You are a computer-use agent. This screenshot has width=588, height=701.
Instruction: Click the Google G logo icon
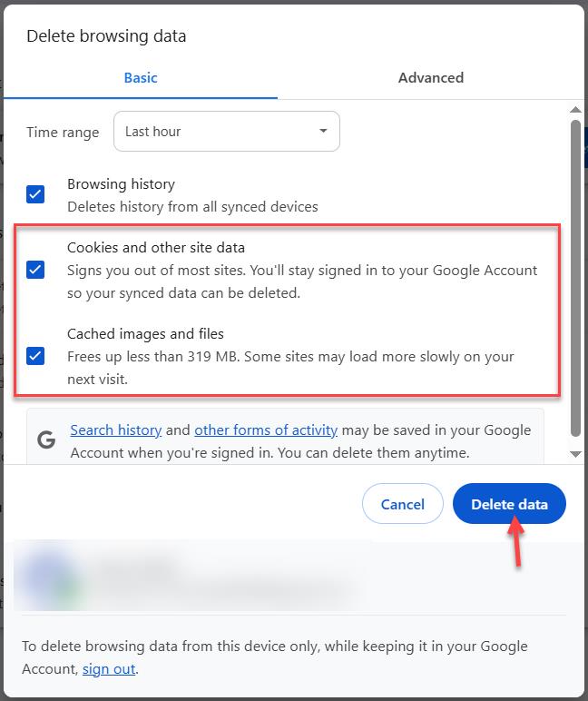coord(46,439)
